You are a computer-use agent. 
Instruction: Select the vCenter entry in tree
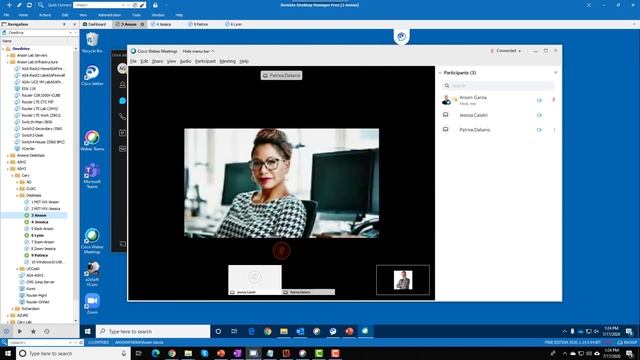point(28,149)
